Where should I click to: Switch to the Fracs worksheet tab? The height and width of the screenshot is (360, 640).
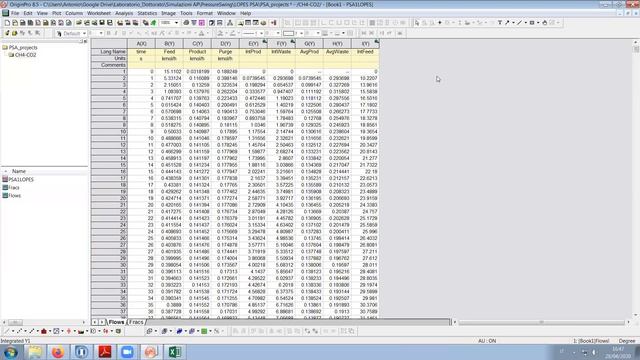tap(136, 322)
